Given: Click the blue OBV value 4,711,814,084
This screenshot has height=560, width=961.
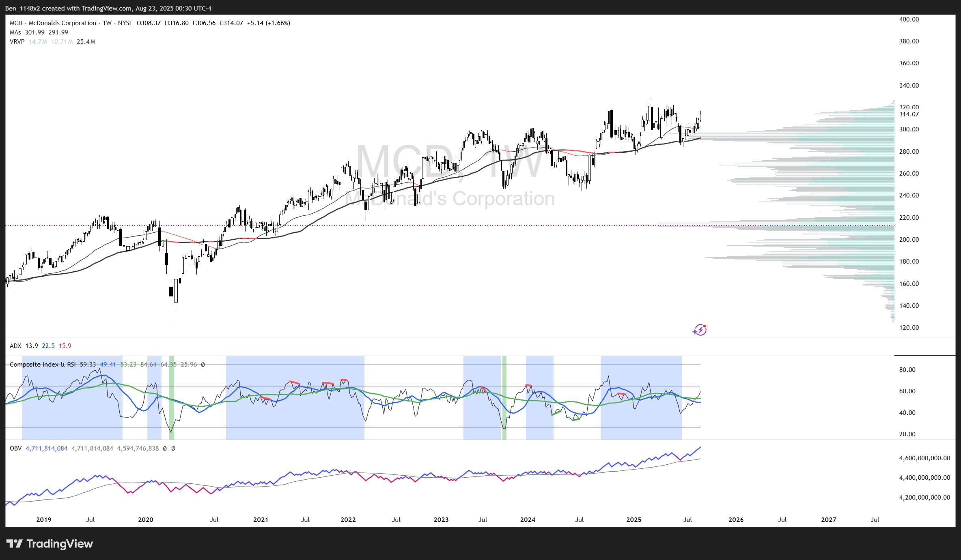Looking at the screenshot, I should tap(46, 448).
